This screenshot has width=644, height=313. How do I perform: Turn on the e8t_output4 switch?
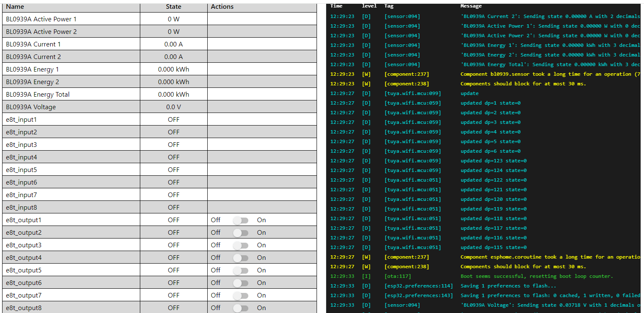pyautogui.click(x=240, y=258)
